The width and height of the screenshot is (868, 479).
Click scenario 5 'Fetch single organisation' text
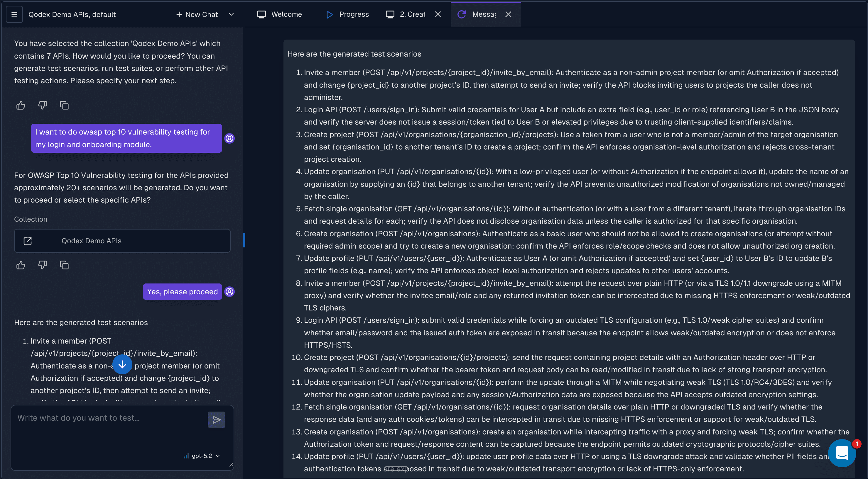[348, 209]
